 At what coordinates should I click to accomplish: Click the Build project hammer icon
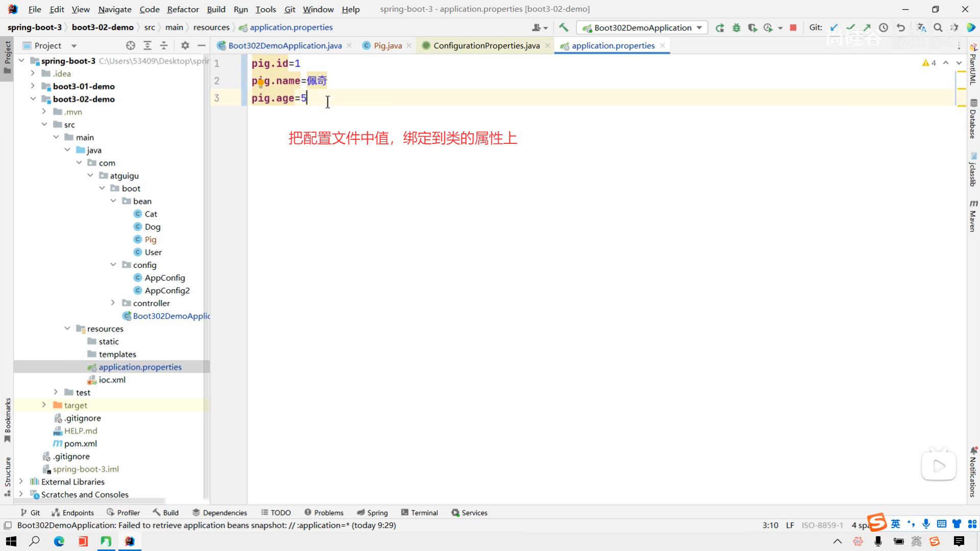tap(563, 28)
